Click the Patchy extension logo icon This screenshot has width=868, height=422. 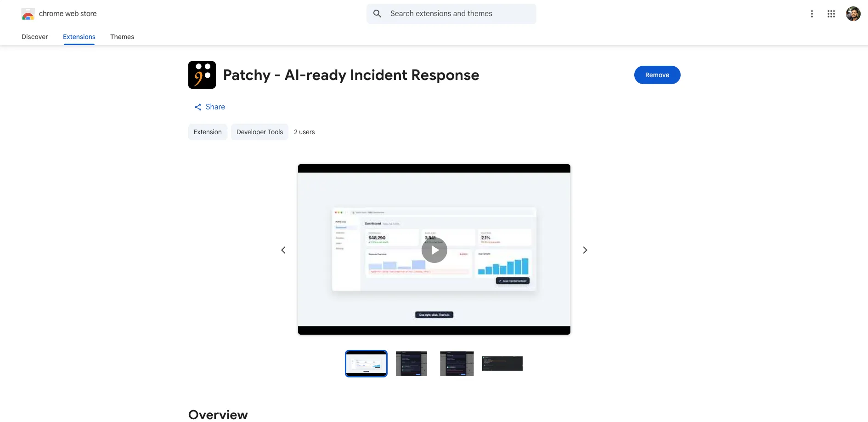pyautogui.click(x=202, y=75)
